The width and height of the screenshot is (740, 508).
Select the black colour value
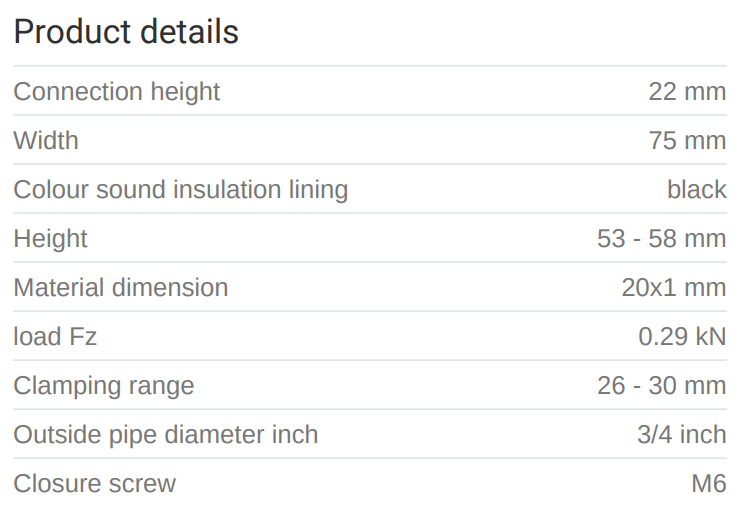tap(696, 190)
